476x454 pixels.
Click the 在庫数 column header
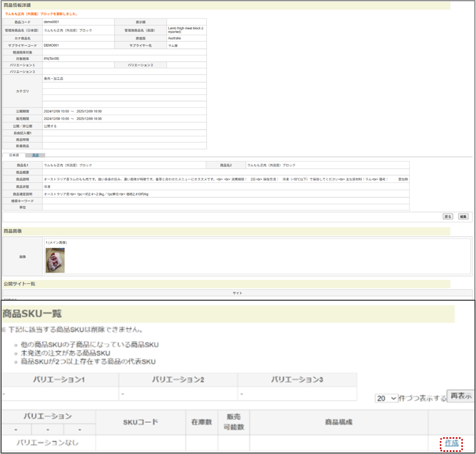(202, 422)
